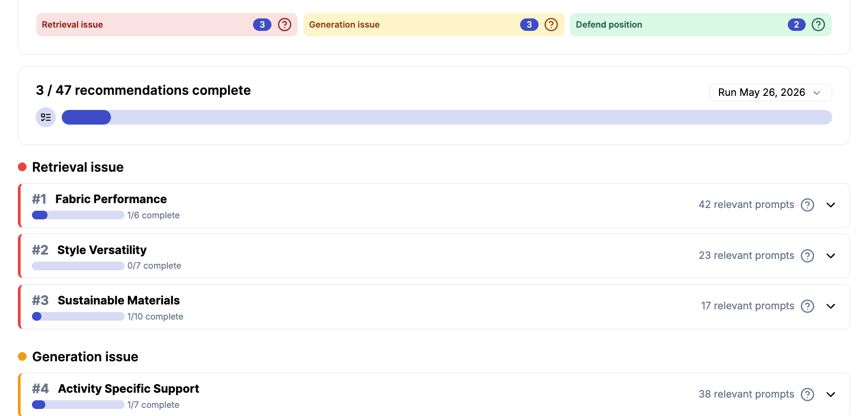Click the Generation issue count badge
868x416 pixels.
tap(529, 24)
